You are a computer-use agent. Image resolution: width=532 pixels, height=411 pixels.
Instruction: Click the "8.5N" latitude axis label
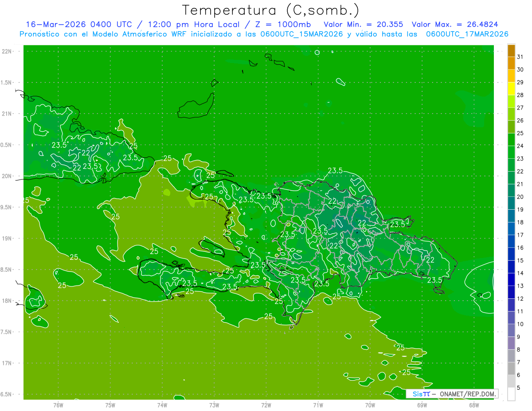point(7,270)
